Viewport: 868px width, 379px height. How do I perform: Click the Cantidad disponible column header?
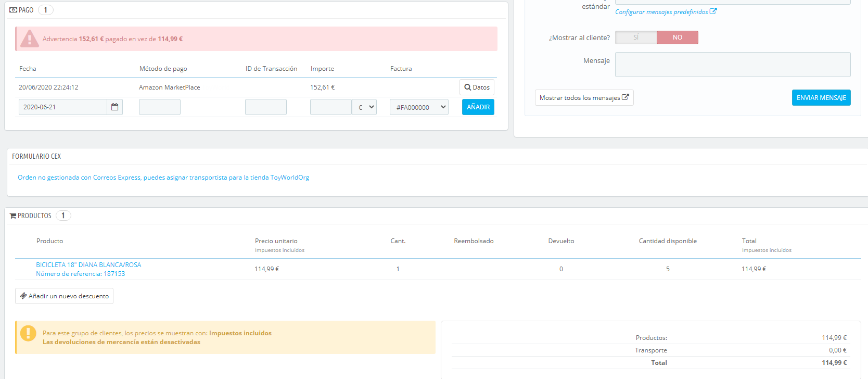point(668,241)
